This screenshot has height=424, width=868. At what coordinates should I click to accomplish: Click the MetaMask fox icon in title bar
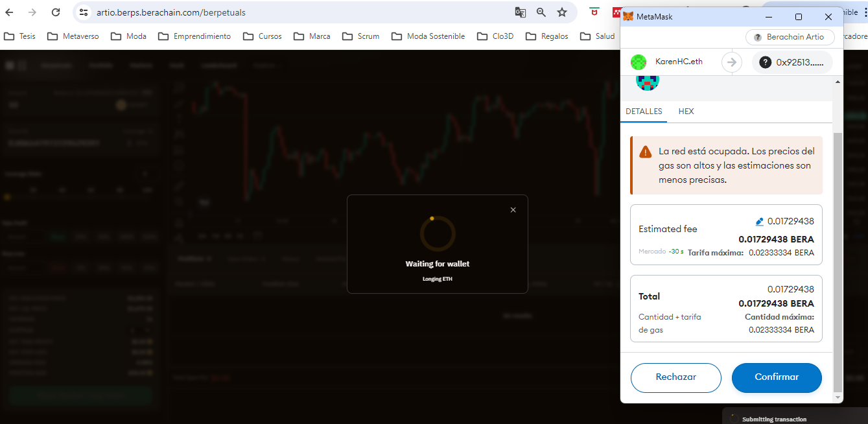point(628,17)
